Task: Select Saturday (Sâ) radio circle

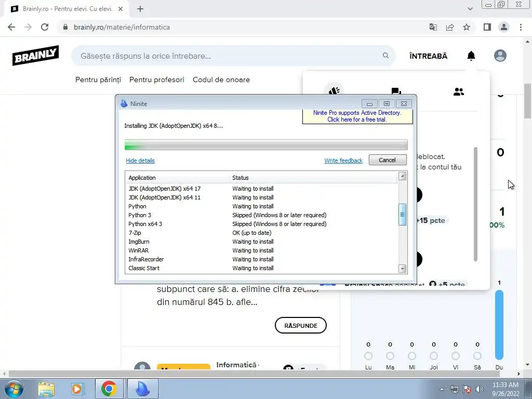Action: (477, 355)
